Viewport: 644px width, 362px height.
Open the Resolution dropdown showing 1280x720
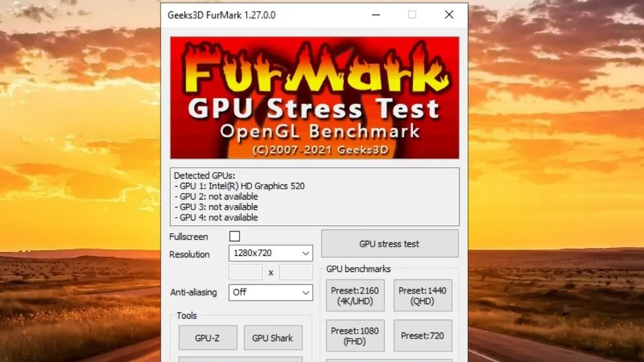point(270,253)
